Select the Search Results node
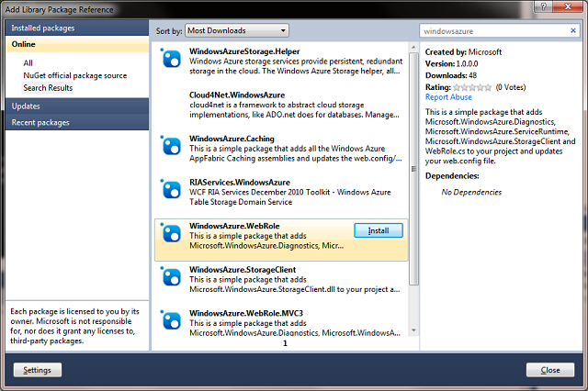Viewport: 588px width, 391px height. click(48, 87)
